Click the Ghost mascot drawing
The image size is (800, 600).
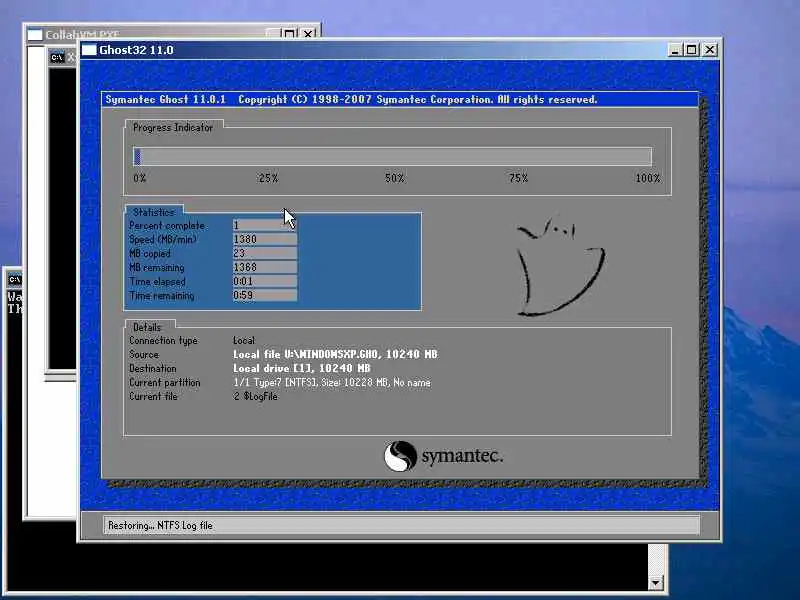[x=560, y=266]
